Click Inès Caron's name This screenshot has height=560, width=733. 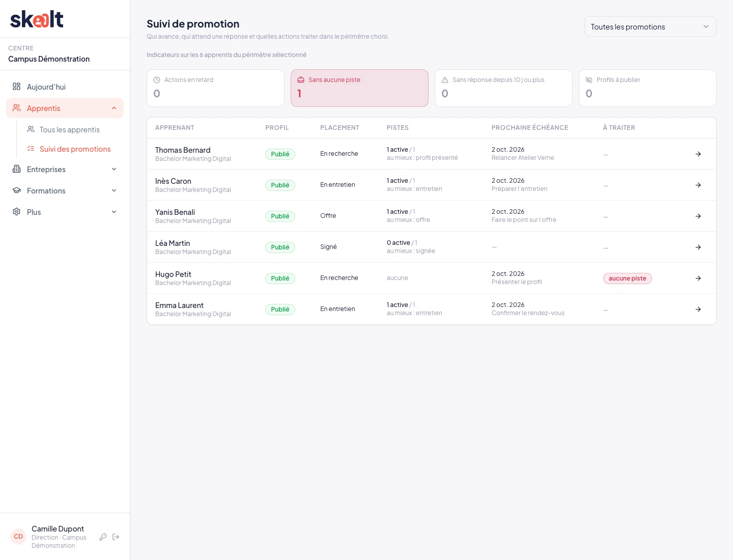coord(173,181)
